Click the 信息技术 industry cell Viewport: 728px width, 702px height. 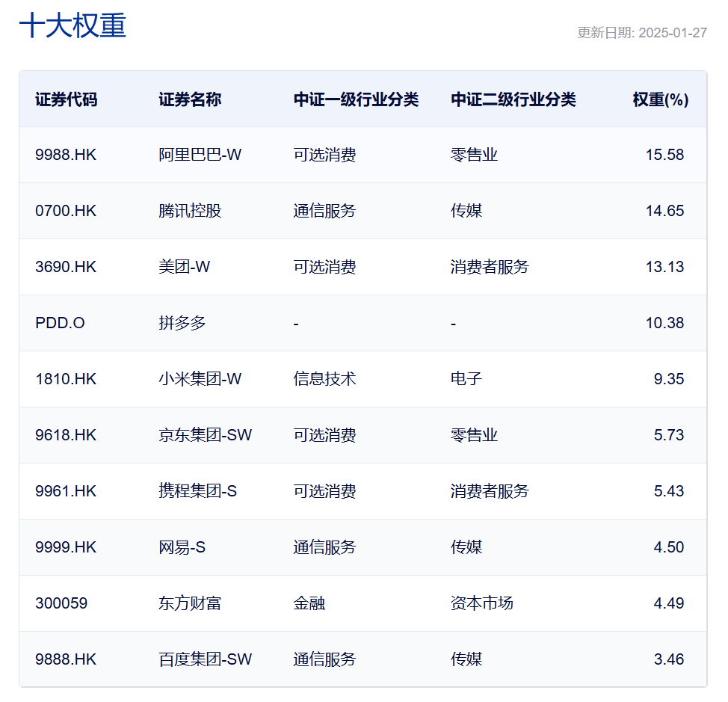click(x=324, y=379)
